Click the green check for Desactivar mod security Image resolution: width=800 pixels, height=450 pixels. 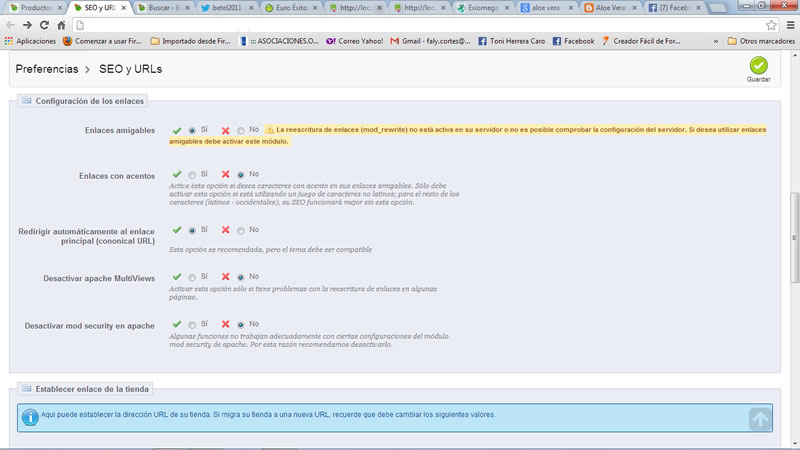(177, 324)
